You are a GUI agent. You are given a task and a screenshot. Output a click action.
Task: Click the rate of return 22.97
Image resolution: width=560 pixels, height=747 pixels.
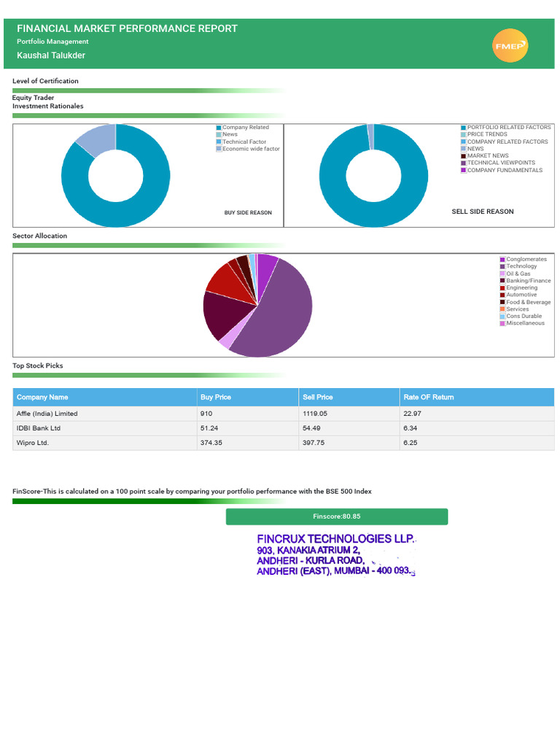pyautogui.click(x=412, y=414)
